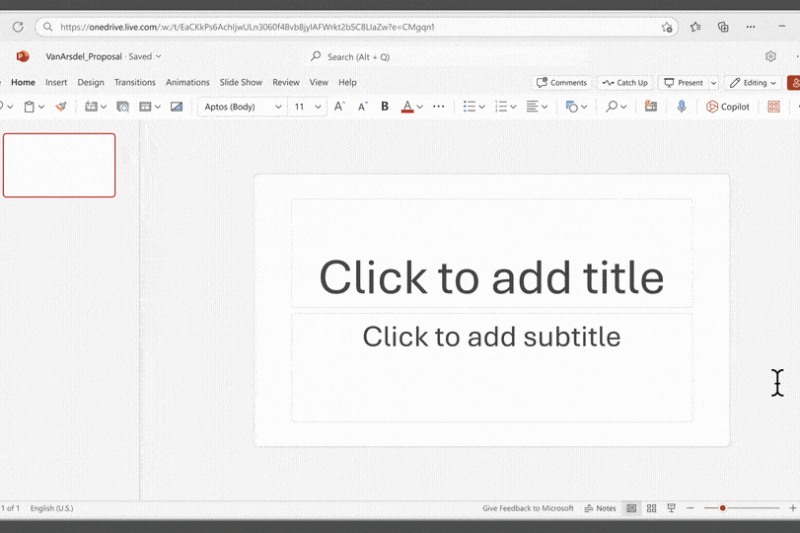Screen dimensions: 800x533
Task: Apply red font color A
Action: [x=407, y=107]
